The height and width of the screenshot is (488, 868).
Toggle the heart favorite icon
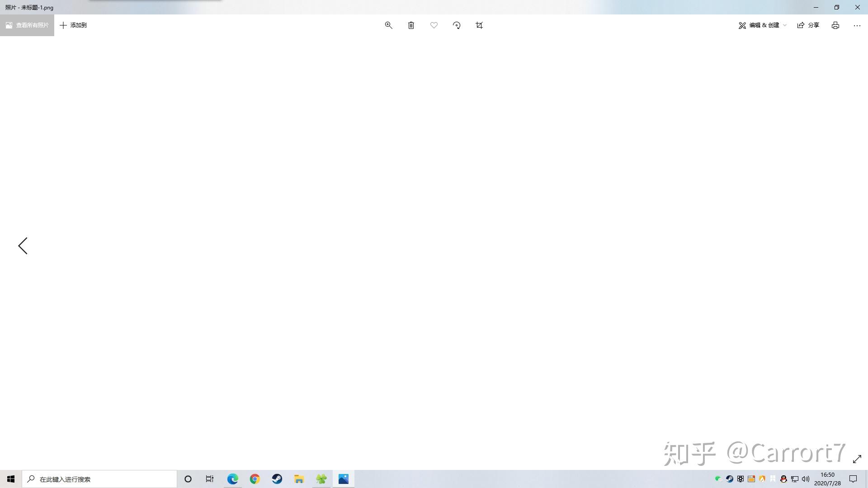434,25
